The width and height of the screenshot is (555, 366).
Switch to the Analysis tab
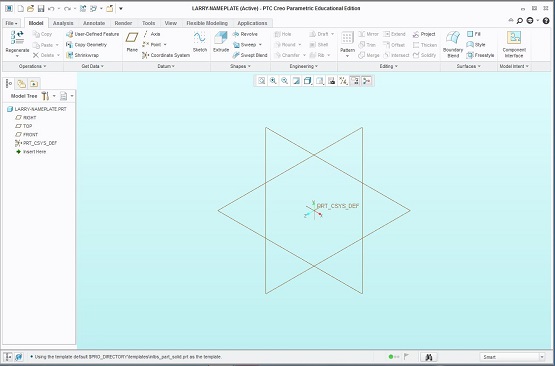(x=63, y=23)
